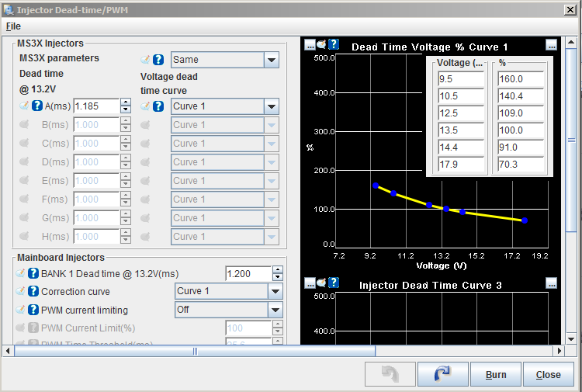Open the PWM current limiting dropdown
The height and width of the screenshot is (392, 582).
click(x=275, y=310)
